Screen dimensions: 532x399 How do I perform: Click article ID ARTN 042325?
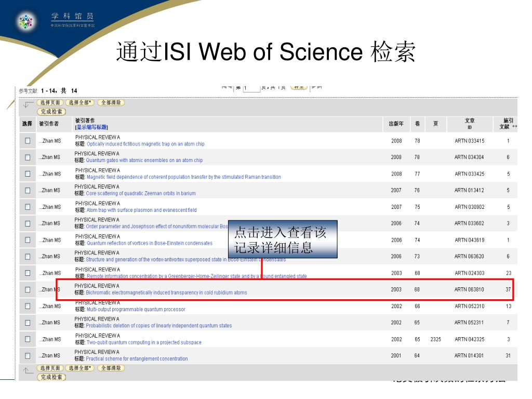click(x=470, y=339)
